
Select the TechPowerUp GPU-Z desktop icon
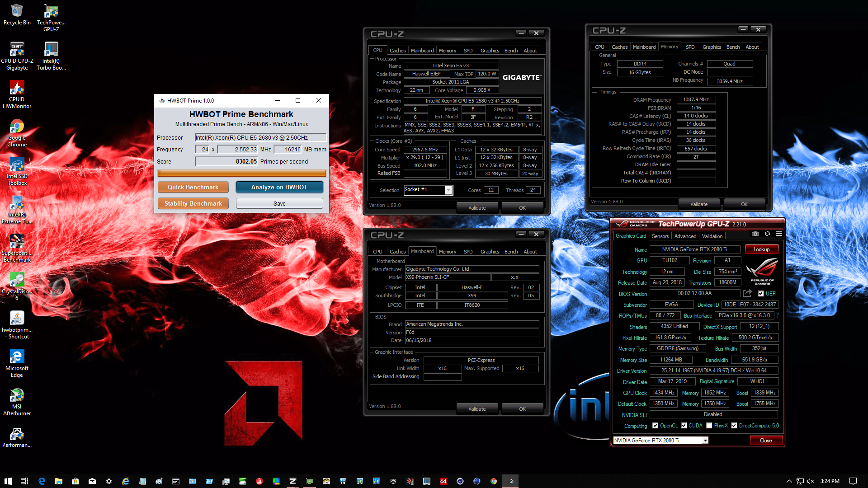pyautogui.click(x=51, y=18)
